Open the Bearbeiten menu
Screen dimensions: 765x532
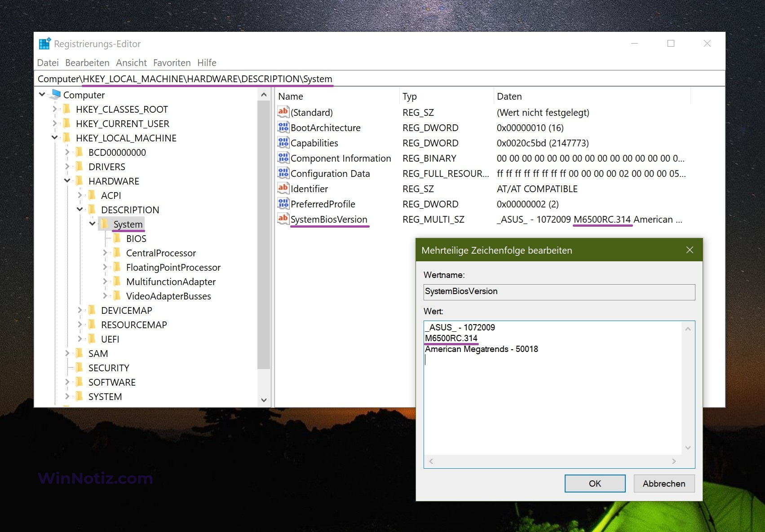87,63
